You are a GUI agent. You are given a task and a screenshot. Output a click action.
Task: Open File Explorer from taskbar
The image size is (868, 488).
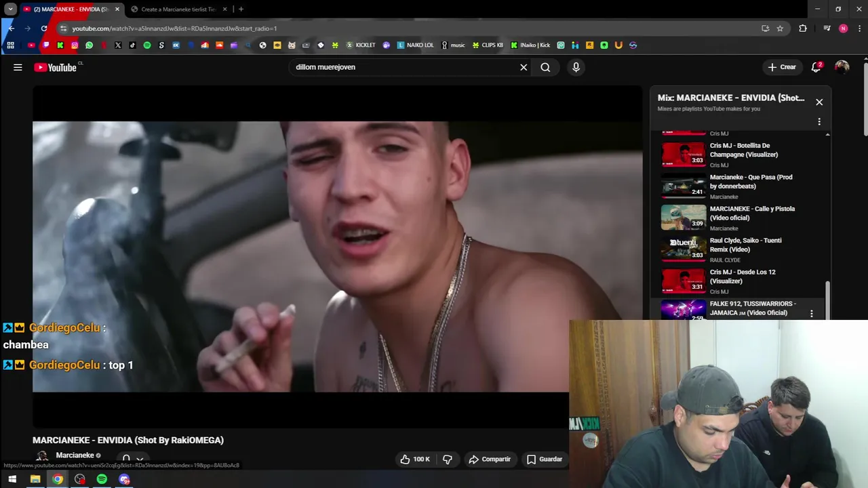coord(35,479)
